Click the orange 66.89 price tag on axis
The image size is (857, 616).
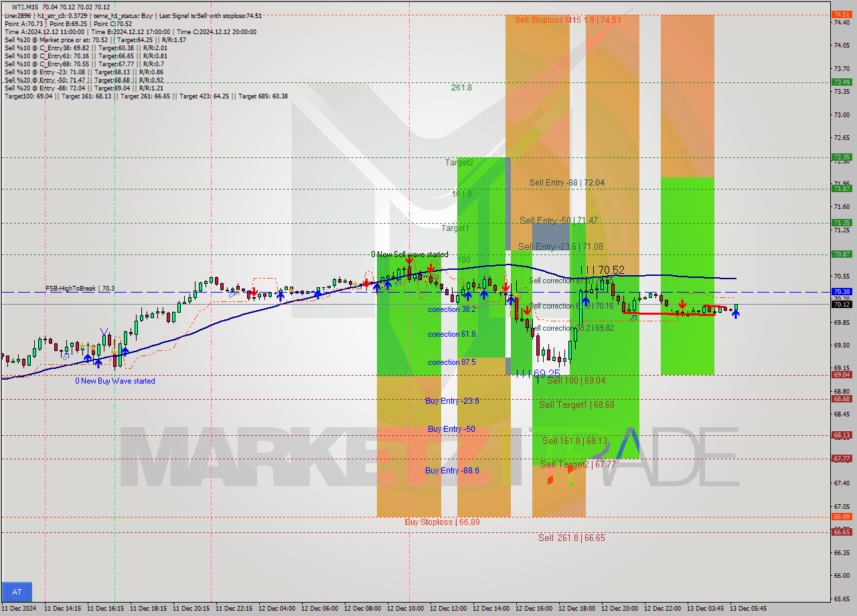coord(841,516)
